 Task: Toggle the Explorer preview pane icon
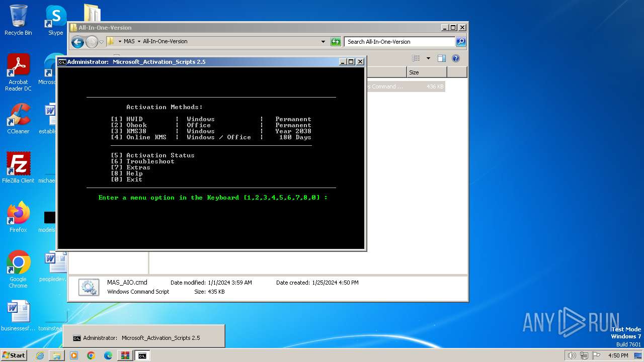(x=441, y=58)
